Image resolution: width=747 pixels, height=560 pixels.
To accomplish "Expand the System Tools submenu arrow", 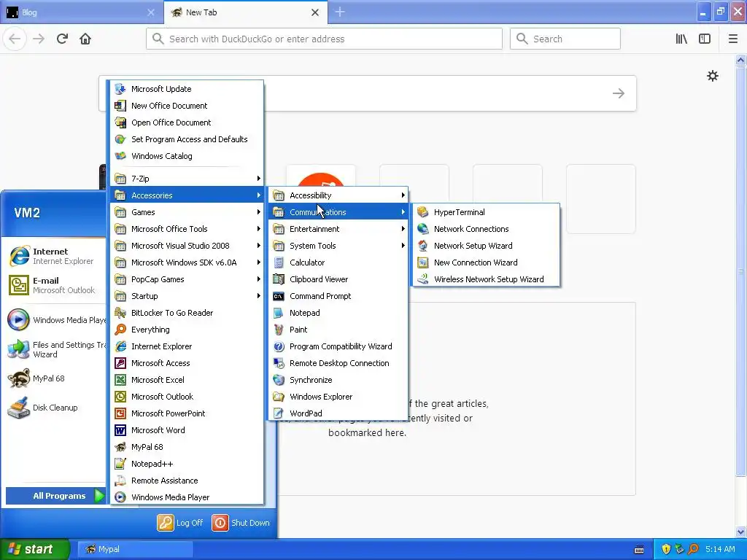I will [x=403, y=246].
